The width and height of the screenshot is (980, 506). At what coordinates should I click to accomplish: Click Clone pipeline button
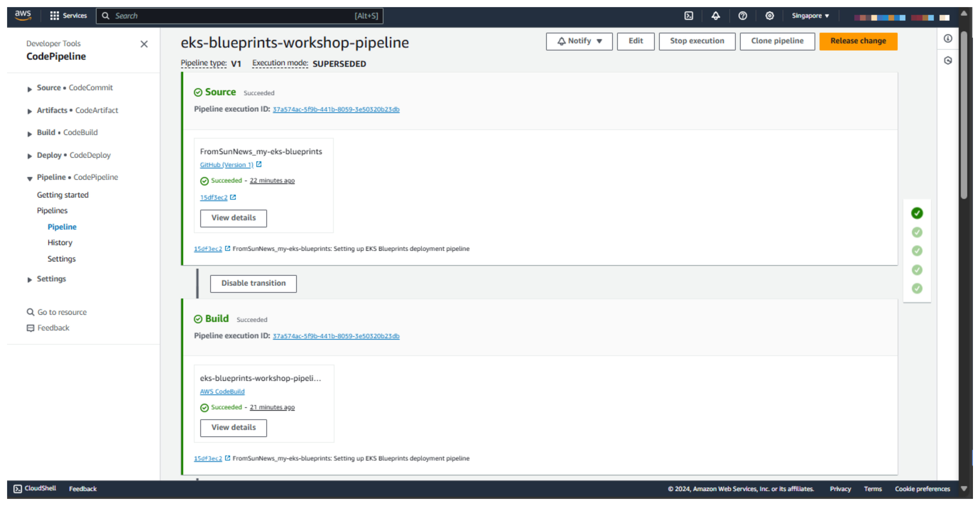pos(777,41)
